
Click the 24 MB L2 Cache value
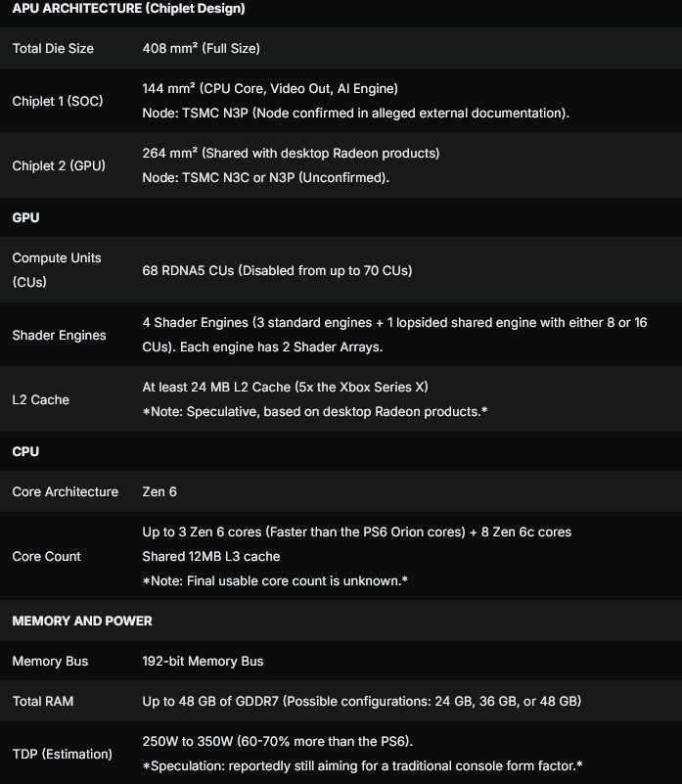pos(285,387)
